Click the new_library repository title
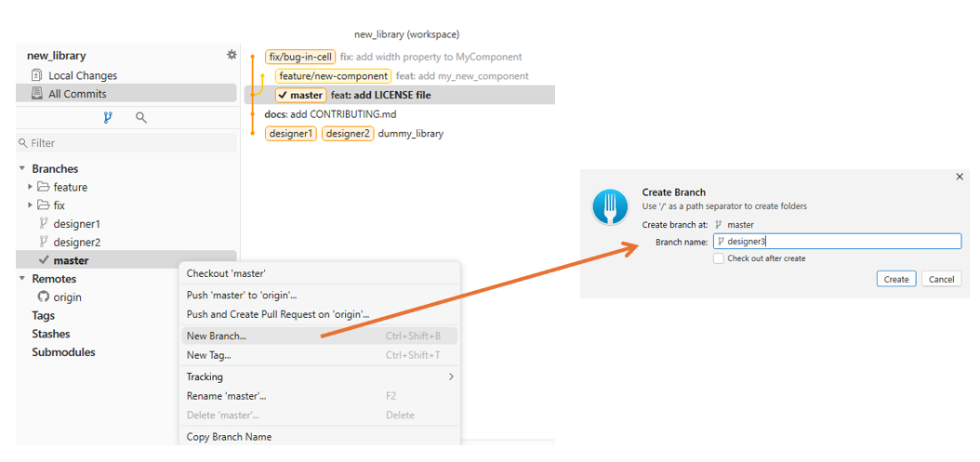Screen dimensions: 980x462 pos(56,56)
